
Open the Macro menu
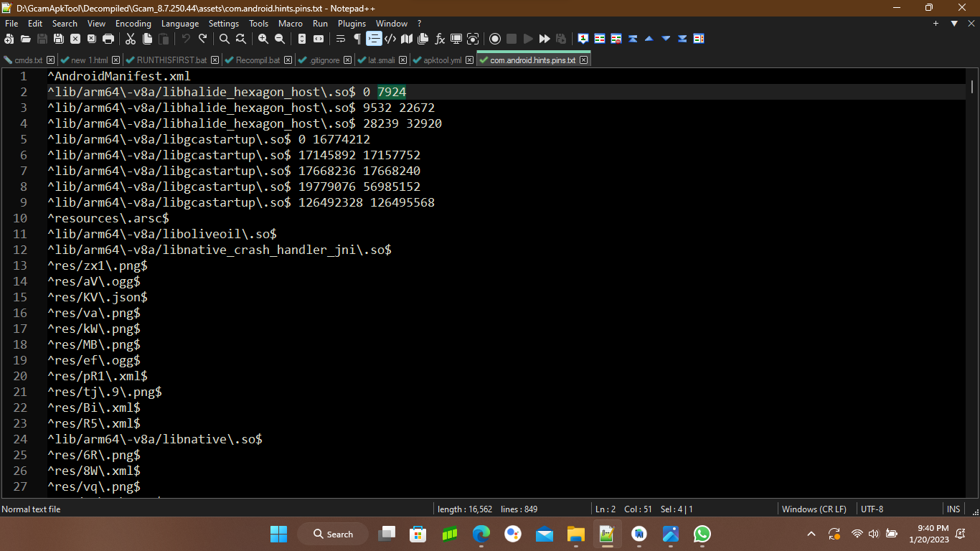coord(291,24)
